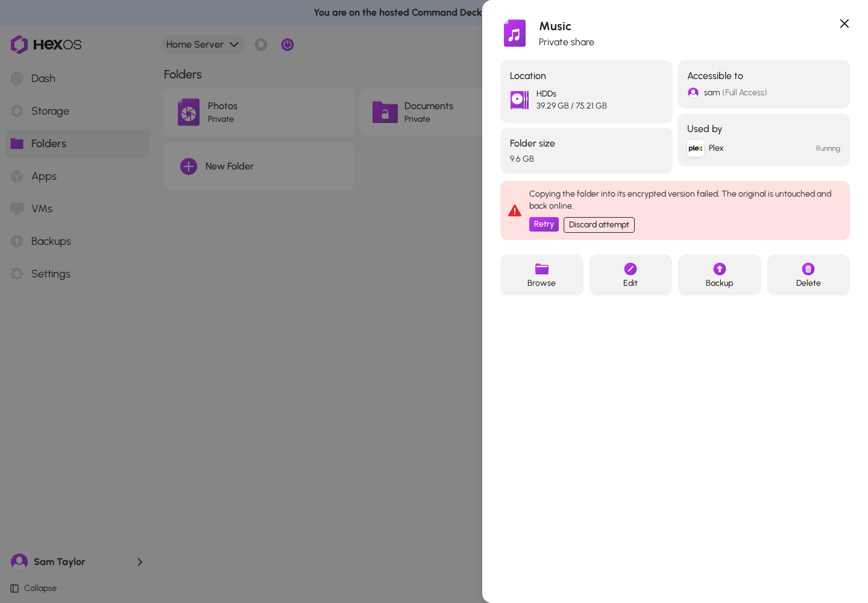Open the Photos folder card
868x603 pixels.
click(259, 112)
